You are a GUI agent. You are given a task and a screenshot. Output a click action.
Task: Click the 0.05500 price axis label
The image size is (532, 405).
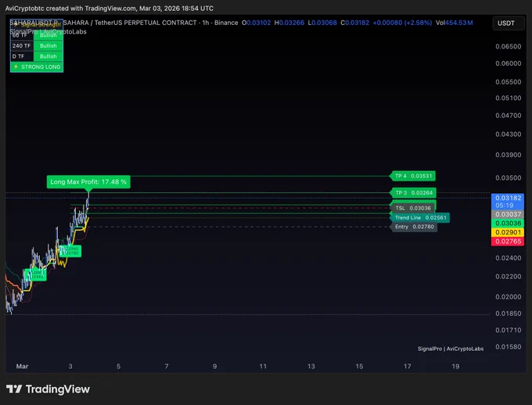point(509,82)
